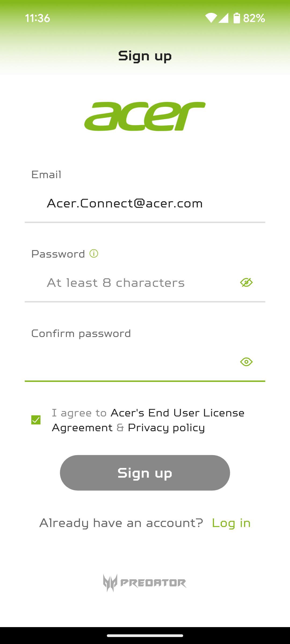This screenshot has height=644, width=290.
Task: Tap the Already have an account text
Action: point(121,523)
